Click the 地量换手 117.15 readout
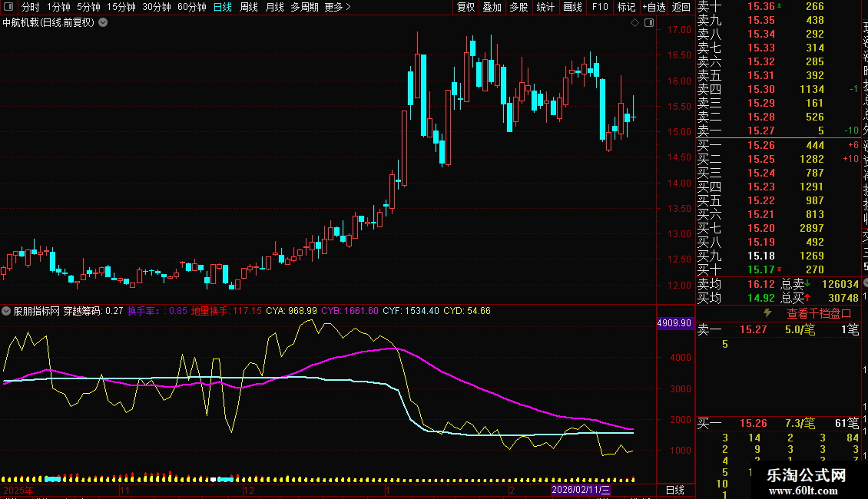Viewport: 868px width, 499px height. coord(227,311)
